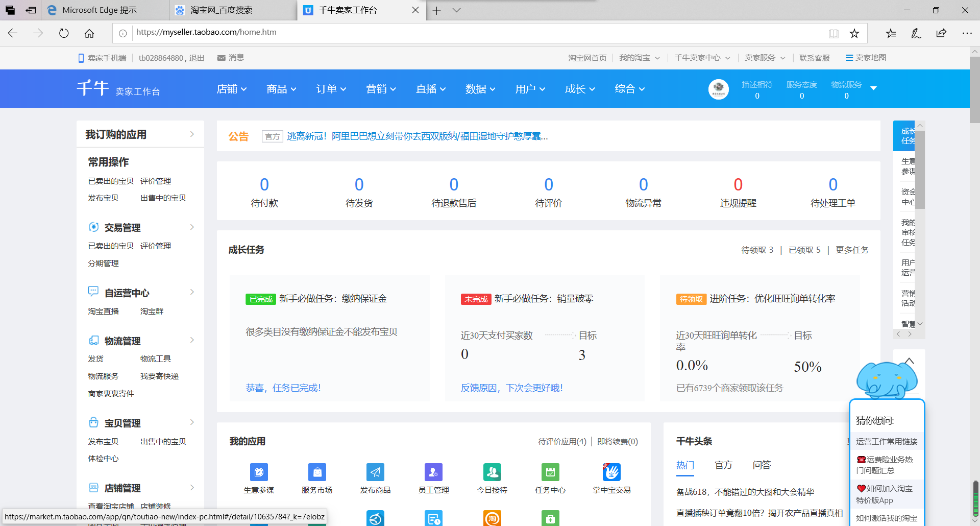Open the 数据 navigation dropdown
Screen dimensions: 980x526
480,88
